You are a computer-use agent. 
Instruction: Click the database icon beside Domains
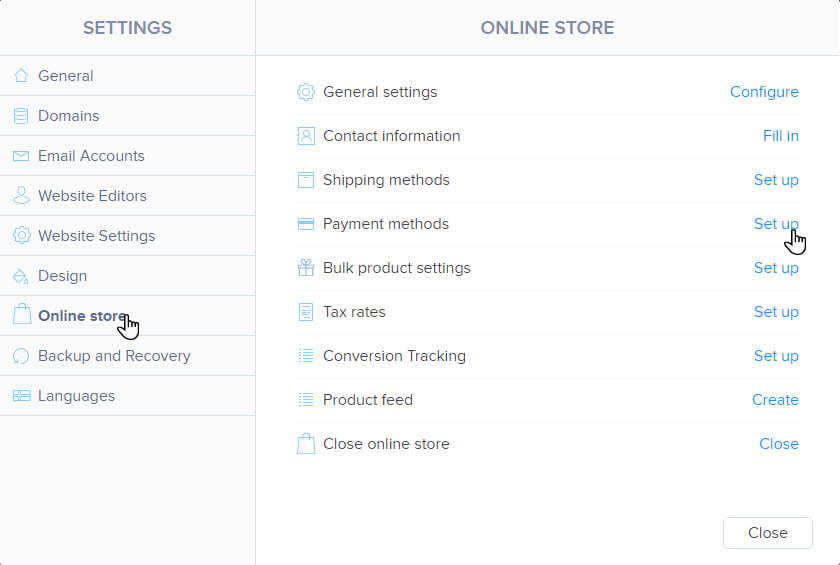21,116
